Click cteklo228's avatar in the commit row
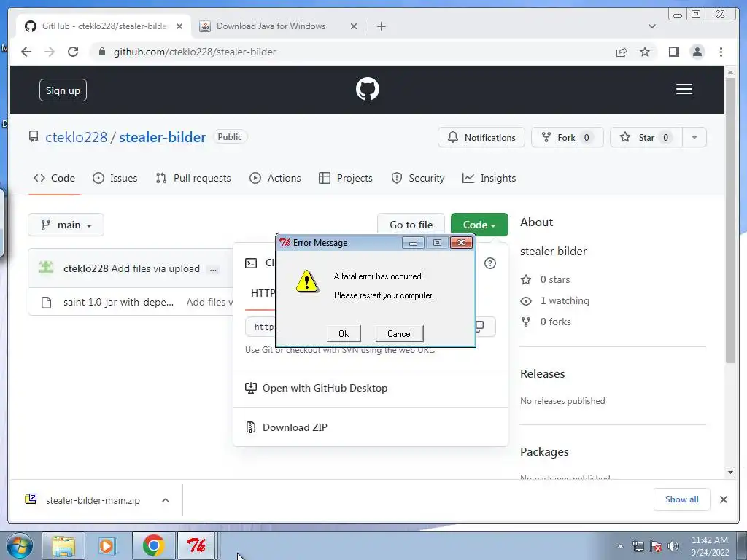This screenshot has height=560, width=747. coord(46,268)
